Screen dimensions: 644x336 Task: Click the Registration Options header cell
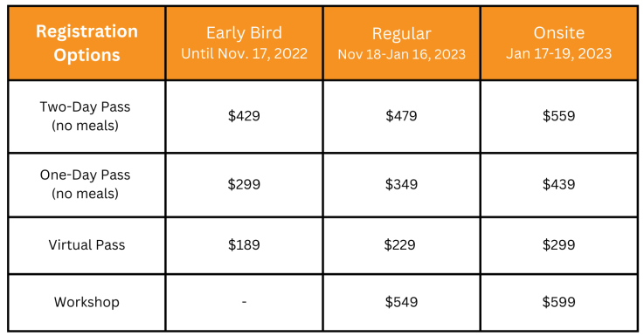87,43
